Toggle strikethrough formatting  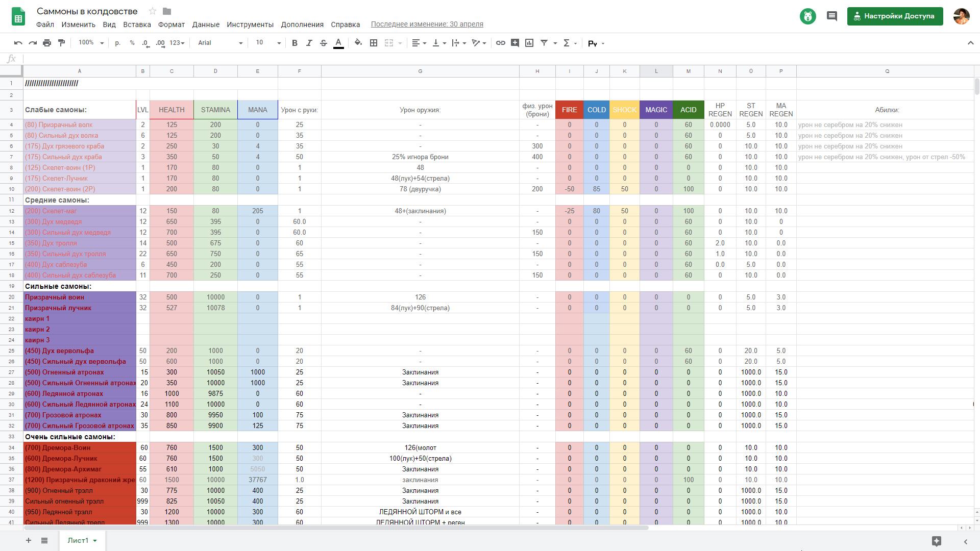pyautogui.click(x=324, y=43)
